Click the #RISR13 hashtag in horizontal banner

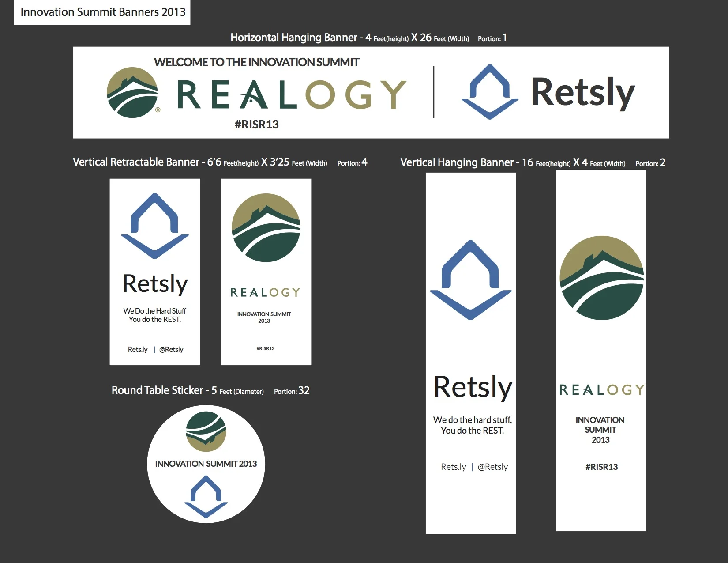(256, 125)
